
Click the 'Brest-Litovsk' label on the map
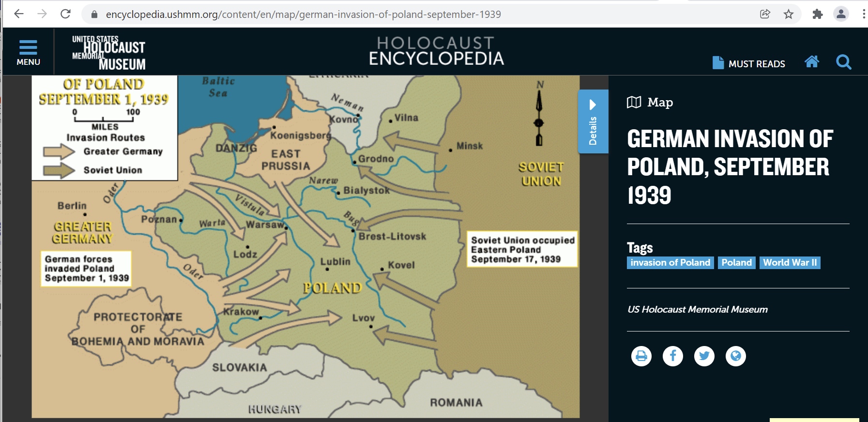point(393,236)
